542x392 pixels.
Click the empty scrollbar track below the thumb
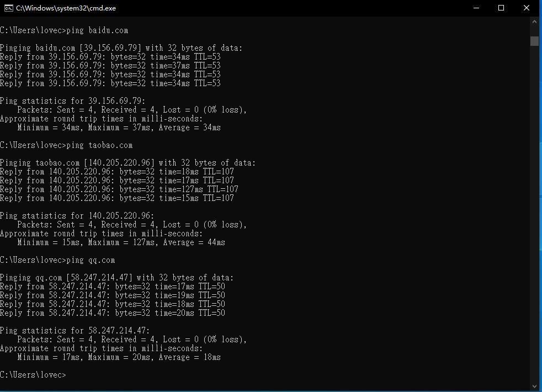(x=534, y=221)
